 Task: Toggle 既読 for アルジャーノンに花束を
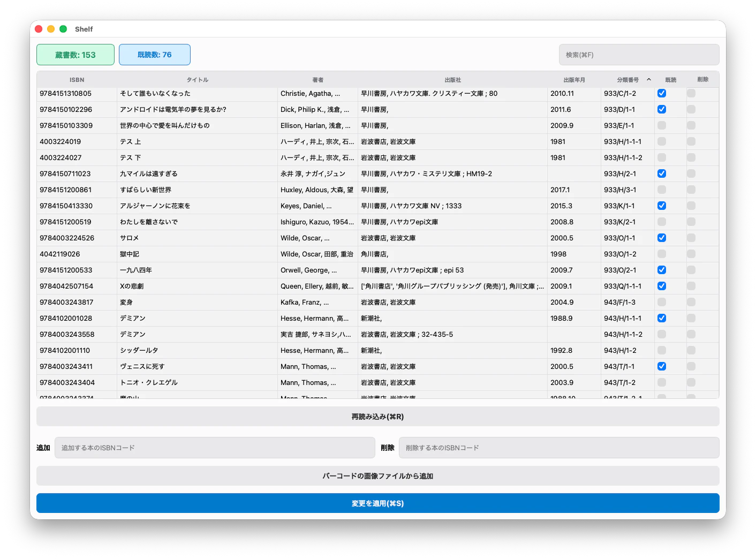[662, 206]
